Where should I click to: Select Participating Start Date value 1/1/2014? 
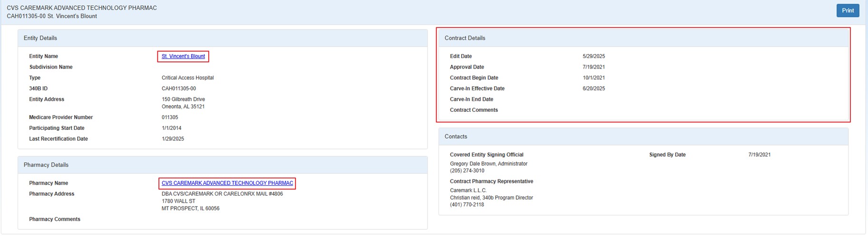point(171,128)
